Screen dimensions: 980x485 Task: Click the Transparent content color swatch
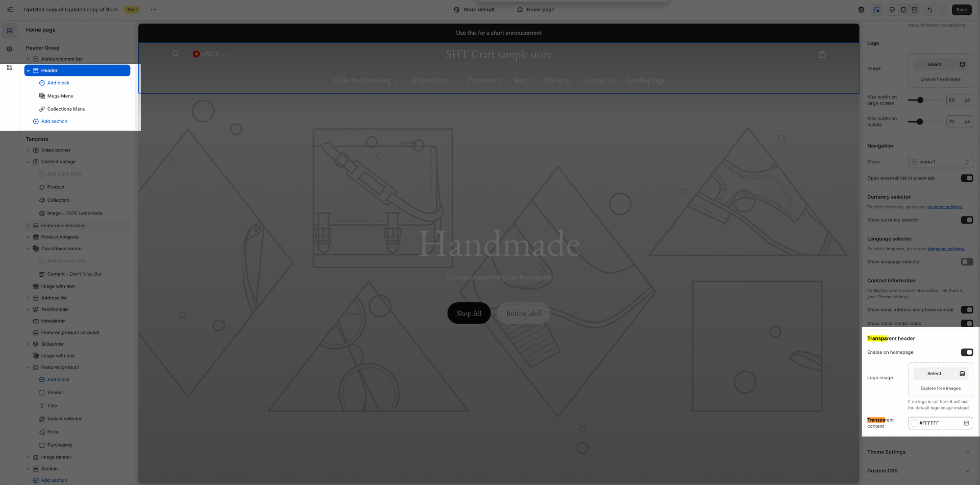click(x=914, y=423)
